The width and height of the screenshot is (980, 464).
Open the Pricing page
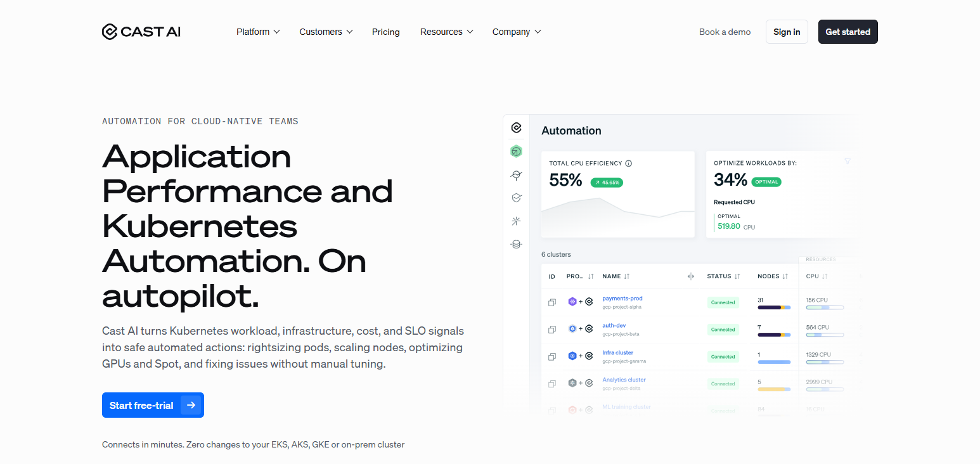(x=386, y=32)
